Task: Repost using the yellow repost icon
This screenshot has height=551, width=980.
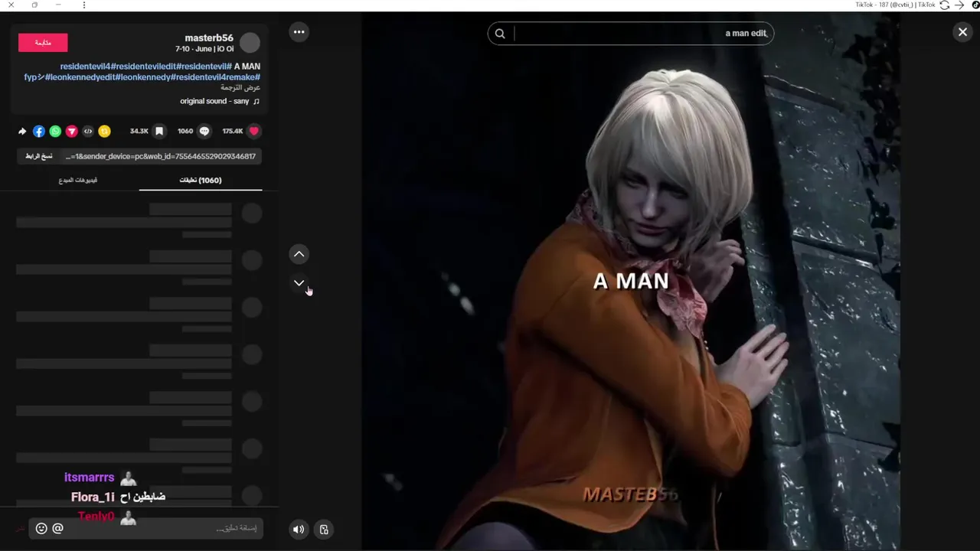Action: tap(105, 132)
